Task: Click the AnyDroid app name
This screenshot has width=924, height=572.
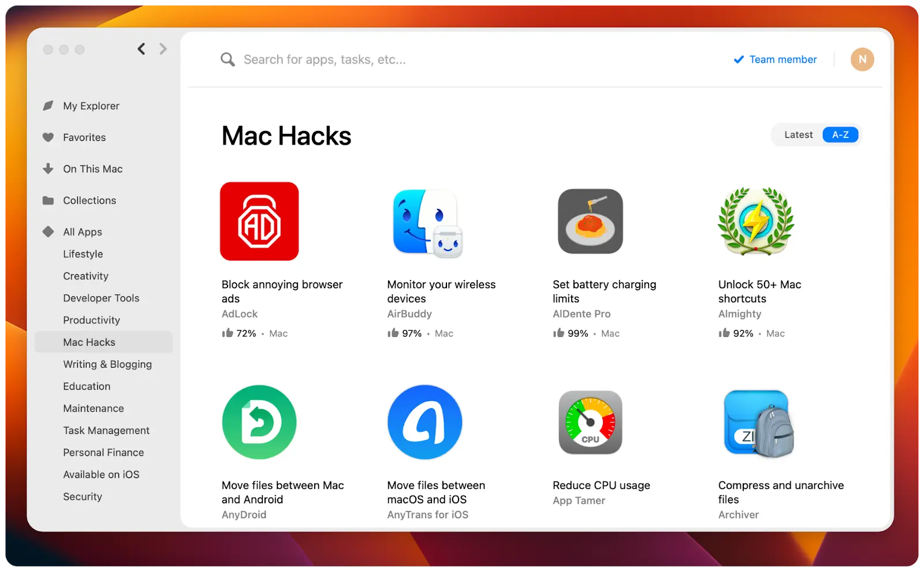Action: click(x=244, y=515)
